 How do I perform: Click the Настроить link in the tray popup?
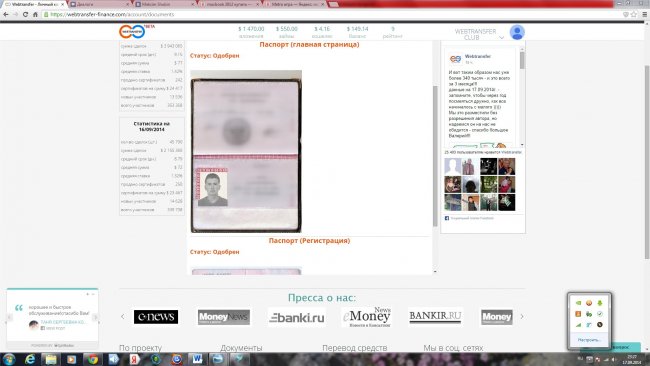(589, 340)
